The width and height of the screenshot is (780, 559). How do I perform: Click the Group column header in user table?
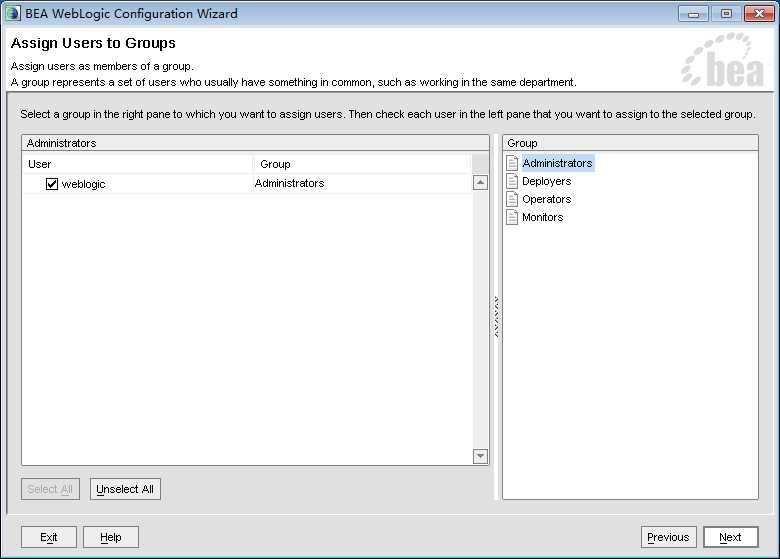pyautogui.click(x=362, y=164)
